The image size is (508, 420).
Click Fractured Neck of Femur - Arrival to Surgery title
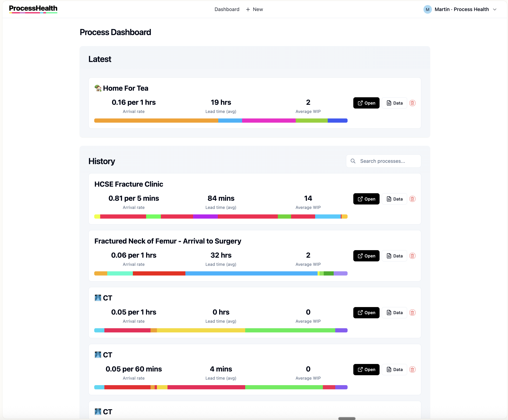(x=168, y=241)
